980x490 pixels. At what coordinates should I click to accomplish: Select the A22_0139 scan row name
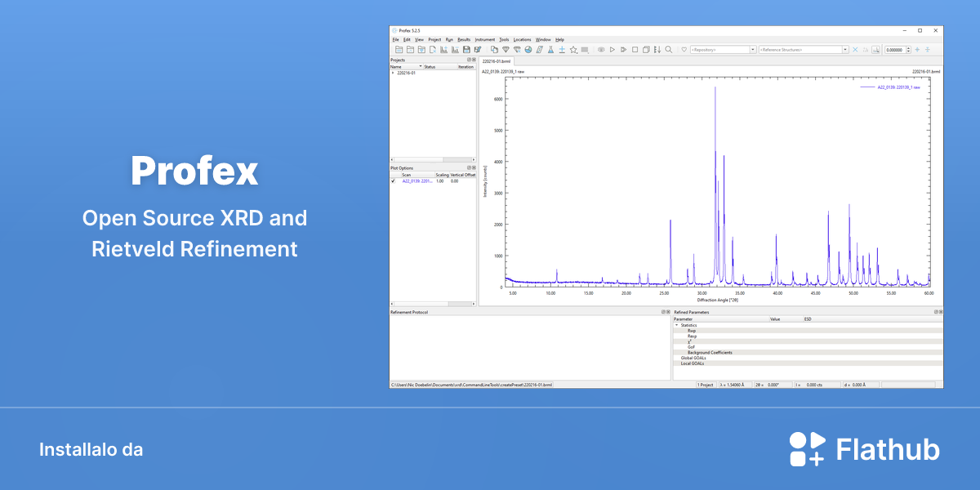coord(417,180)
